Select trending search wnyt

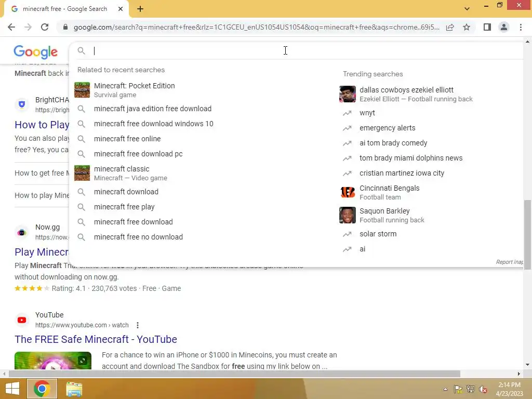[429, 113]
